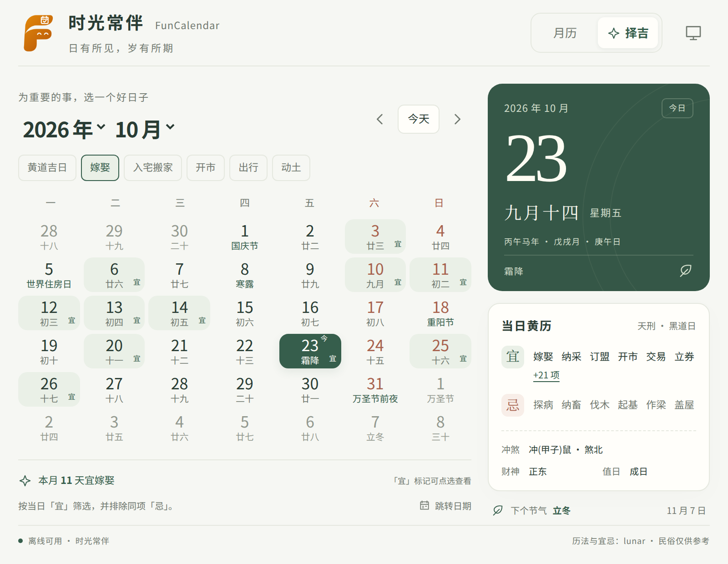Click the monitor display icon in header
This screenshot has height=564, width=728.
[693, 33]
